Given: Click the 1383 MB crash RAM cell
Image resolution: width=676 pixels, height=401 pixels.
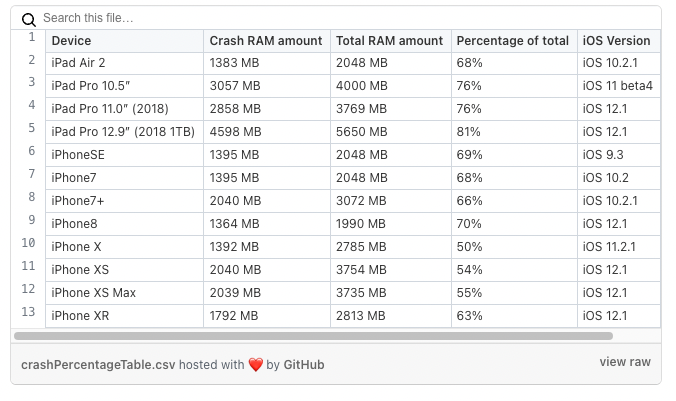Looking at the screenshot, I should [x=267, y=63].
